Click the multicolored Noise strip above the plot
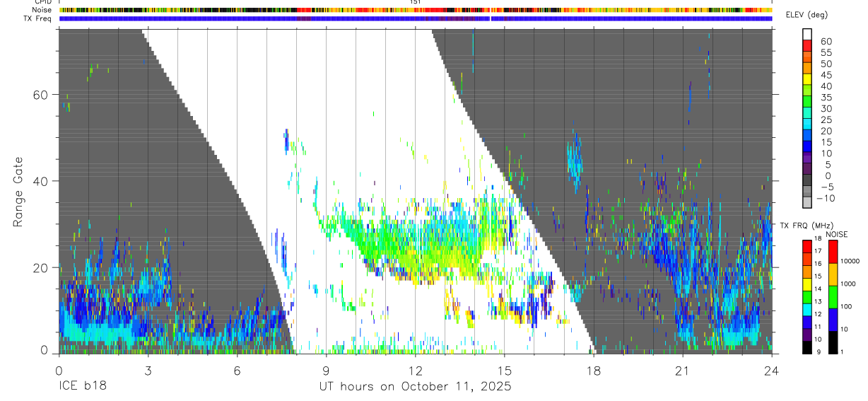 point(416,10)
